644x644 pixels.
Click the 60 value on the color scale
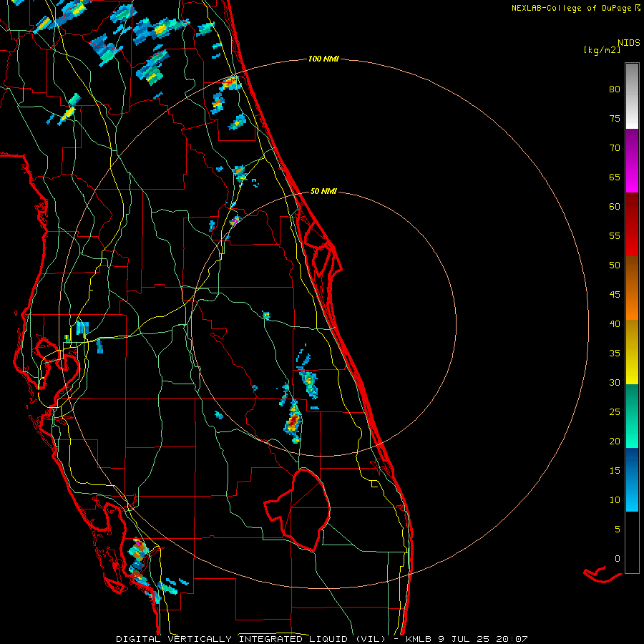(x=615, y=207)
